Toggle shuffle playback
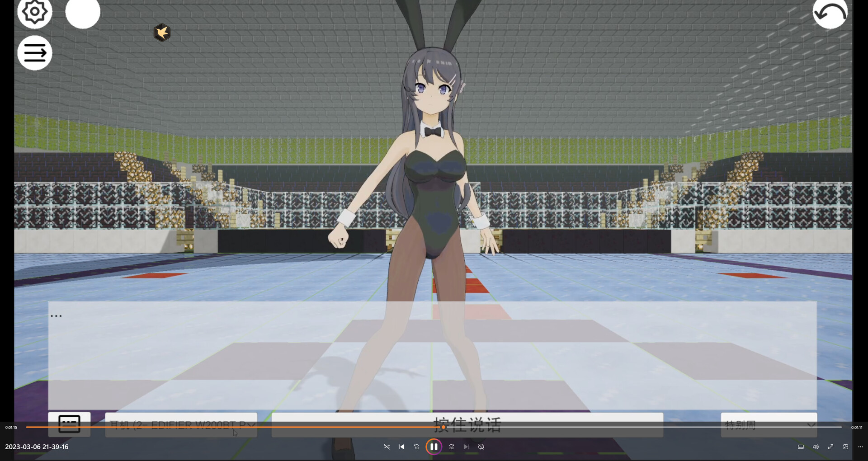The height and width of the screenshot is (461, 868). tap(387, 447)
